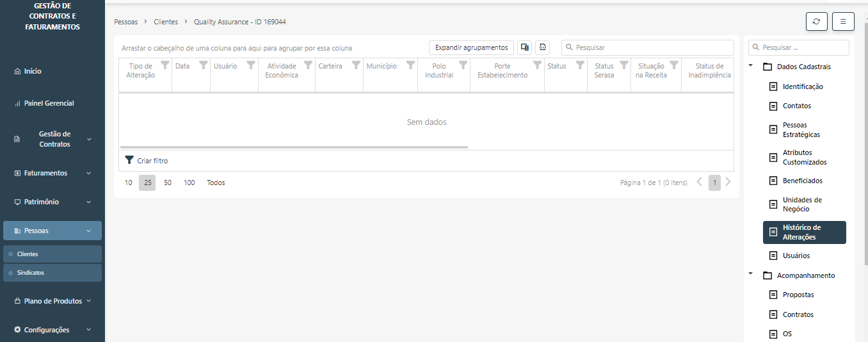
Task: Open Painel Gerencial in the sidebar
Action: (49, 103)
